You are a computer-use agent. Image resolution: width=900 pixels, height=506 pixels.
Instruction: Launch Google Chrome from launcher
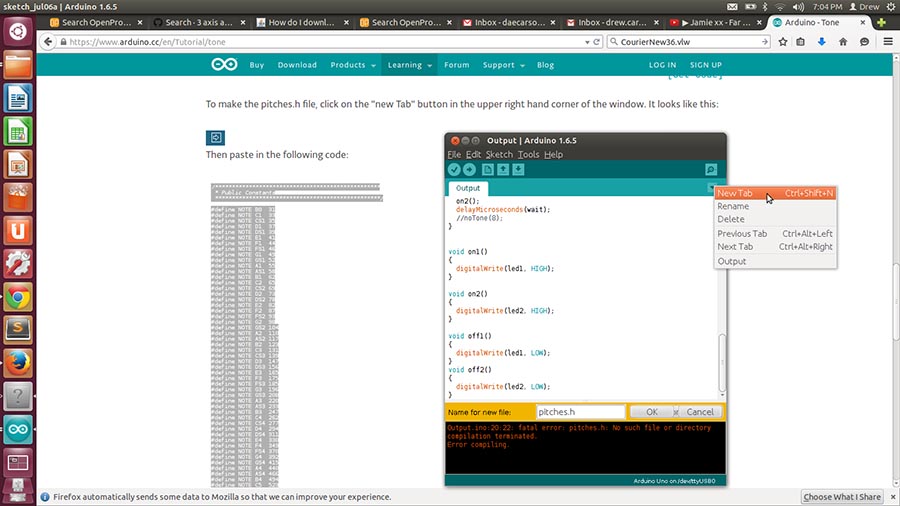[18, 297]
